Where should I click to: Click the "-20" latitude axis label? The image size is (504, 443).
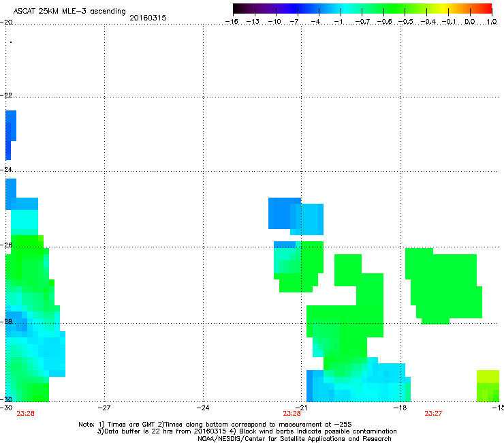[6, 22]
